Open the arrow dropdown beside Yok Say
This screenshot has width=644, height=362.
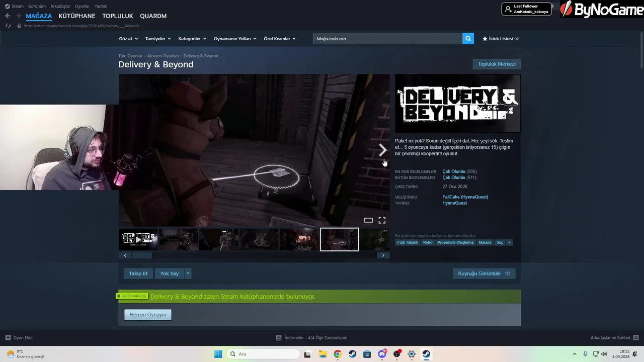[188, 274]
